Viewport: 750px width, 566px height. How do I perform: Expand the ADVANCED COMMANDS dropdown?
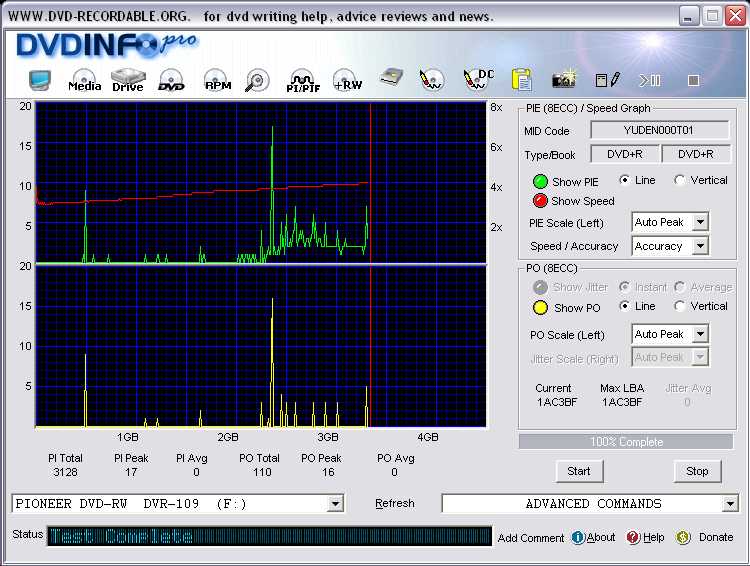tap(730, 504)
